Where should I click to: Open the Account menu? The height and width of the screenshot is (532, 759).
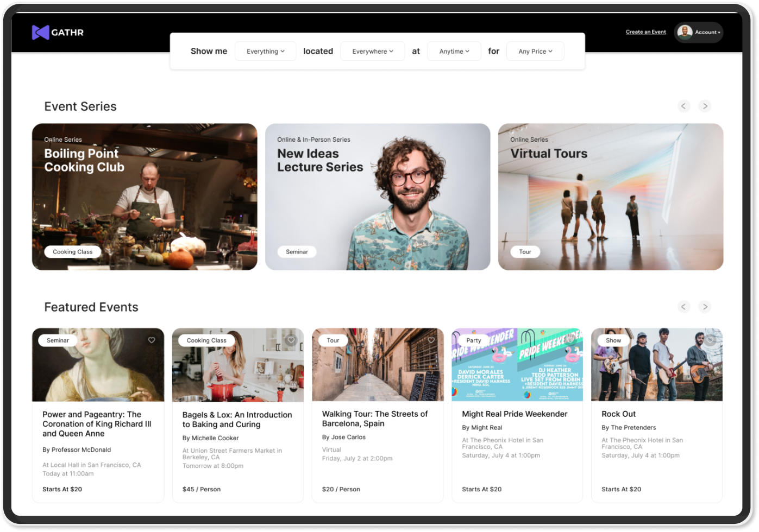(707, 33)
